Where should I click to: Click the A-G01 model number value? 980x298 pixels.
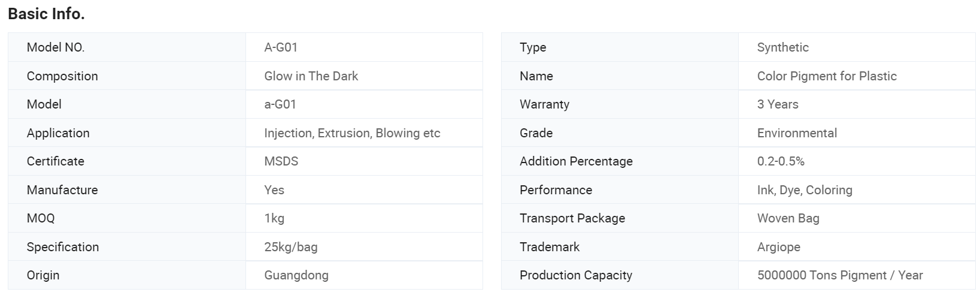tap(281, 47)
